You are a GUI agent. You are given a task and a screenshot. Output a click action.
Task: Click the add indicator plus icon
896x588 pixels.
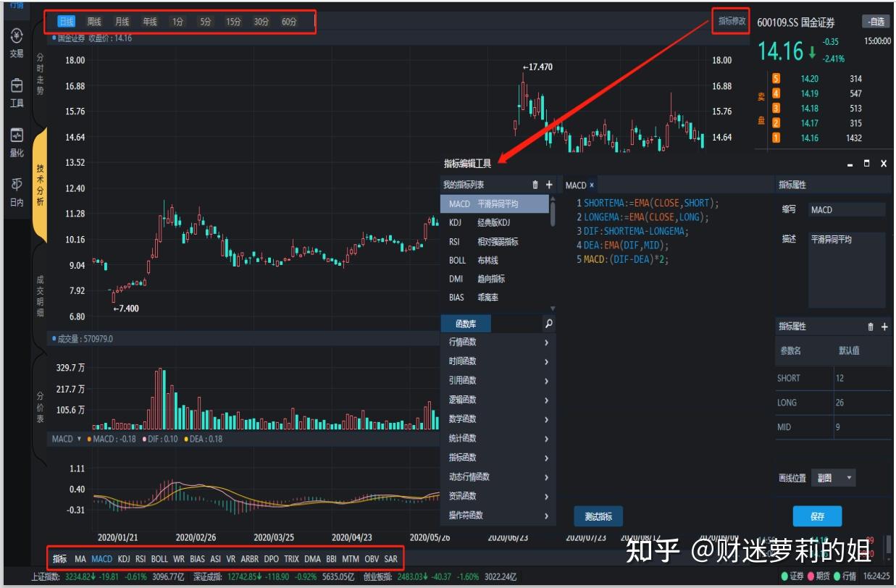click(549, 185)
